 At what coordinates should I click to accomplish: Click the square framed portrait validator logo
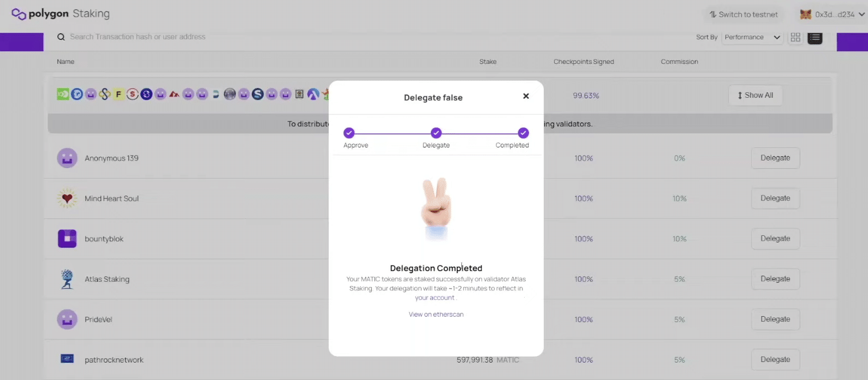pos(299,94)
